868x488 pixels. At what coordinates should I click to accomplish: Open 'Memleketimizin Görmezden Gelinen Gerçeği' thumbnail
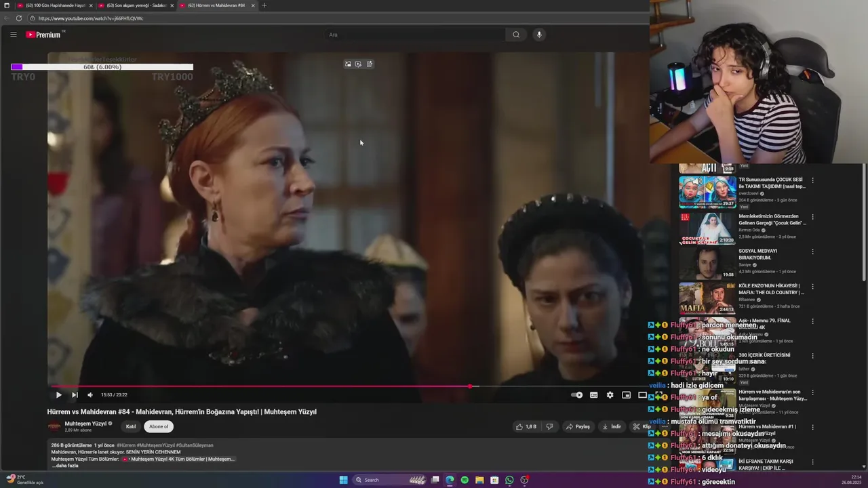coord(707,228)
